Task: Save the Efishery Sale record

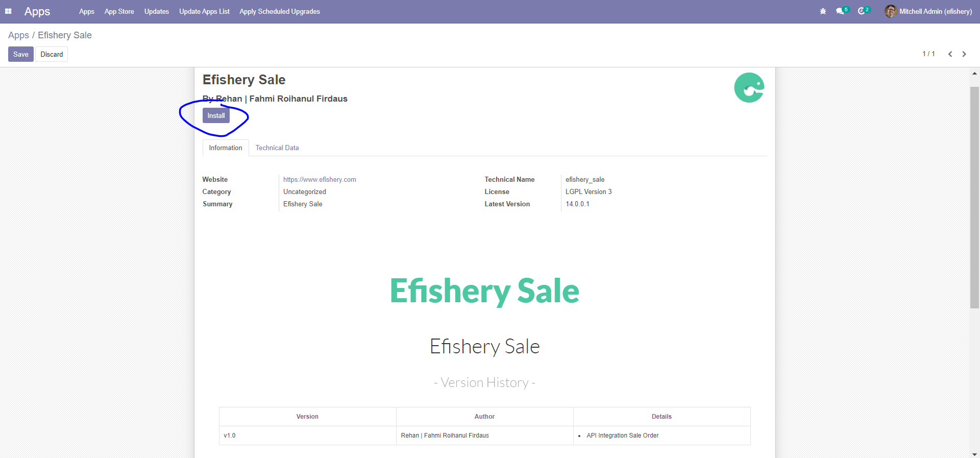Action: tap(20, 54)
